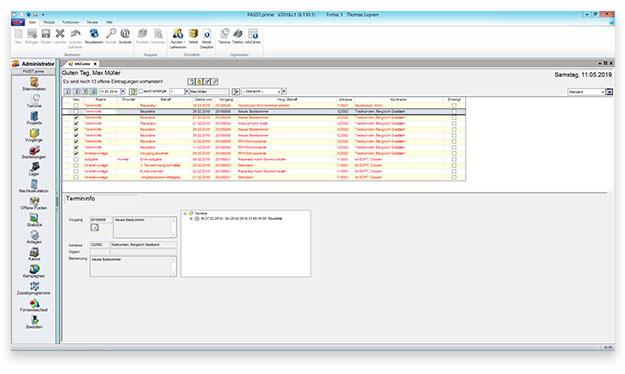The width and height of the screenshot is (625, 374).
Task: Open Kasse in the sidebar
Action: tap(34, 254)
